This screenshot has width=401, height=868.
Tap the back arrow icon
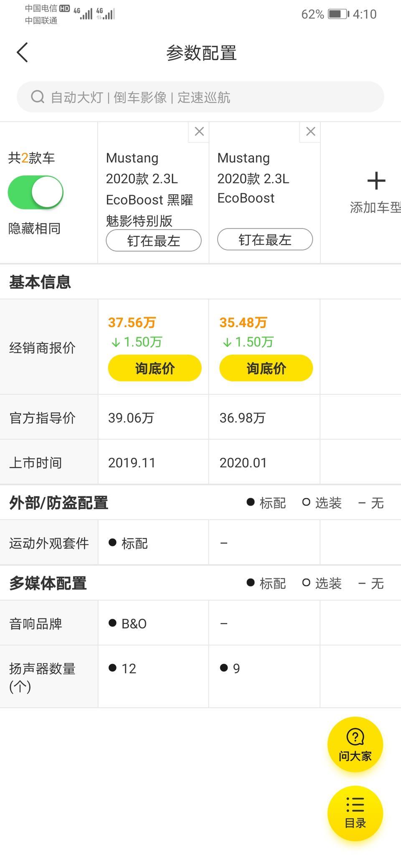(x=22, y=53)
